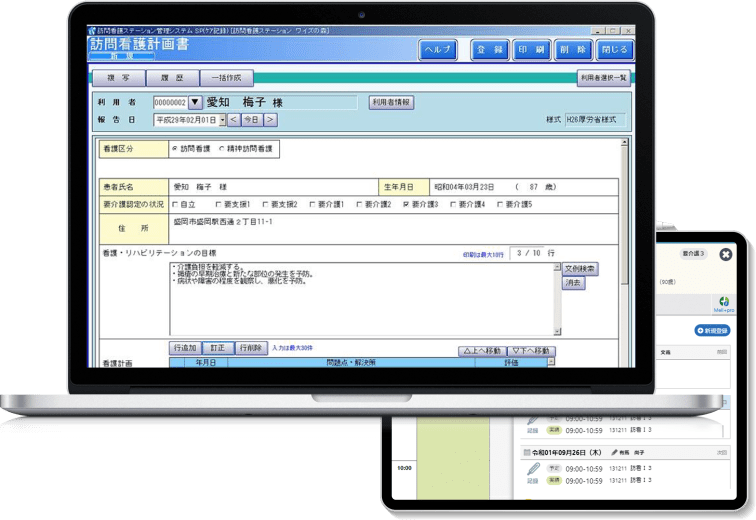Click the birth date 昭和04年03月23日 value
Screen dimensions: 756x520
tap(464, 187)
